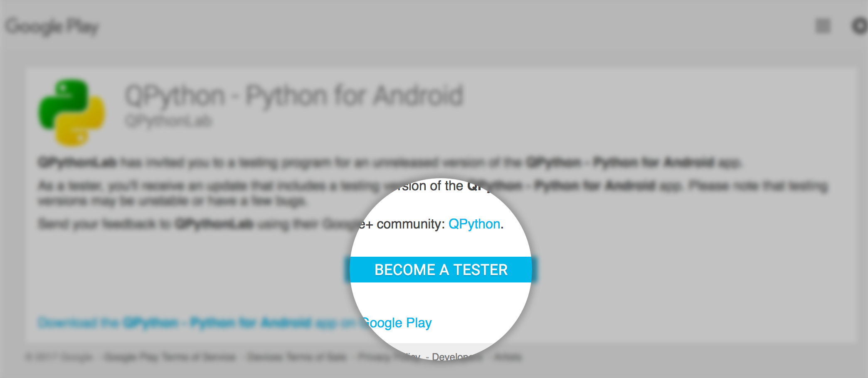
Task: Open the Google apps grid icon
Action: click(x=823, y=26)
